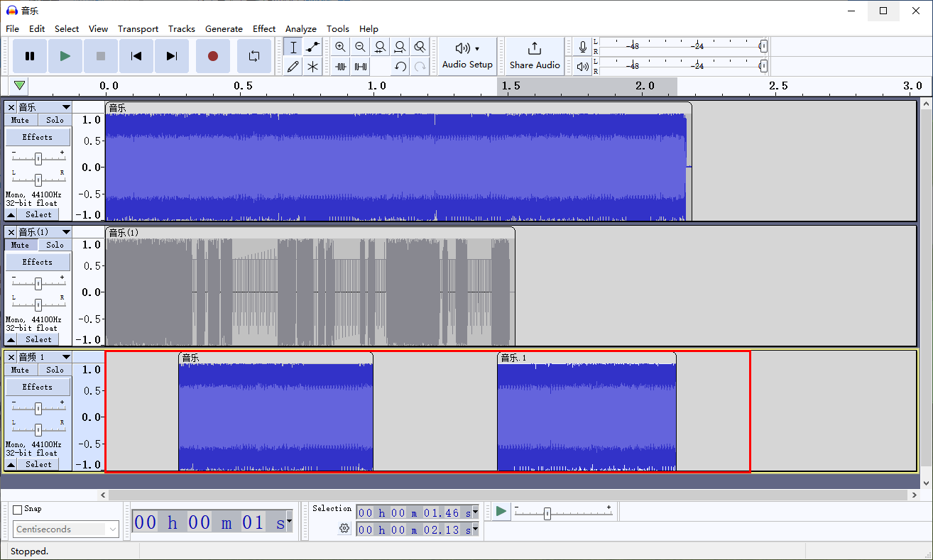Open the File menu
This screenshot has width=933, height=560.
coord(12,29)
